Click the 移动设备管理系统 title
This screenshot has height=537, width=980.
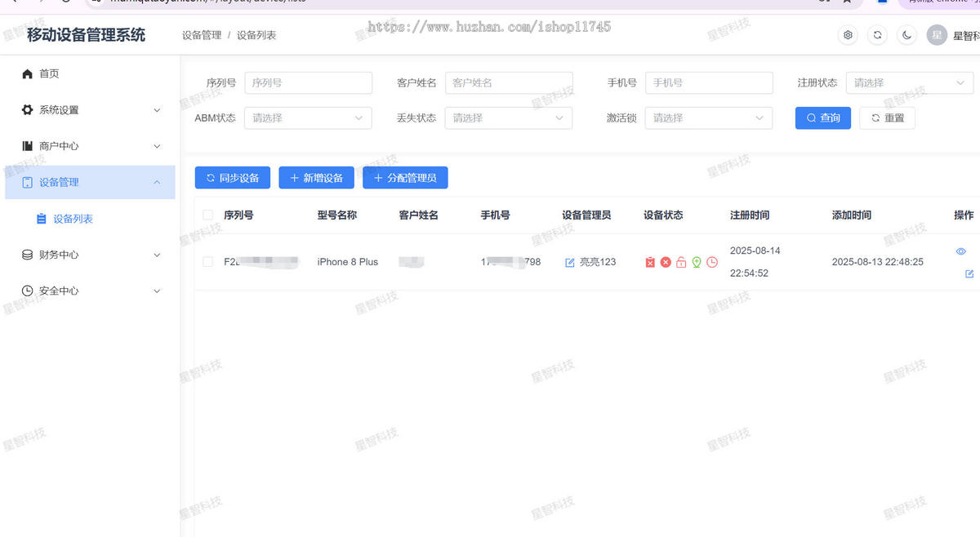[x=86, y=35]
